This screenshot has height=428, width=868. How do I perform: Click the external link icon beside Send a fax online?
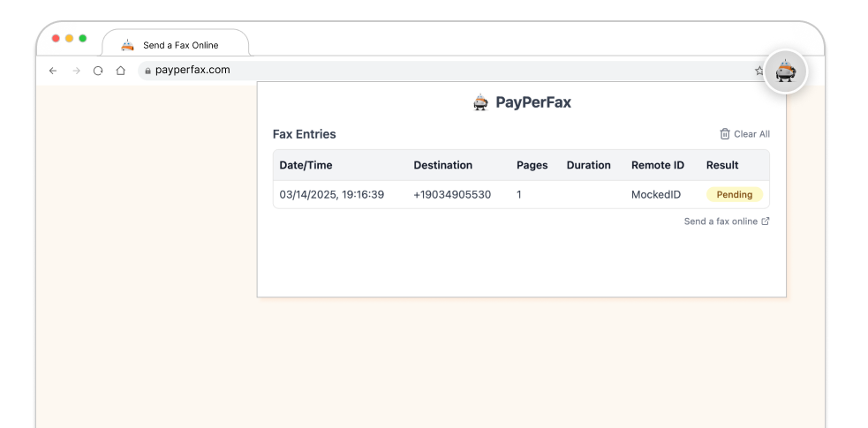(766, 222)
